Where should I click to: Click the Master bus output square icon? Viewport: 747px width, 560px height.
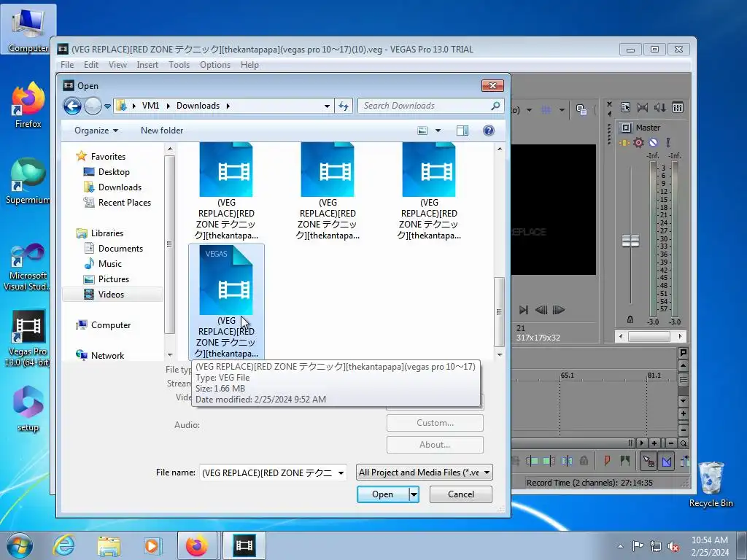click(626, 128)
